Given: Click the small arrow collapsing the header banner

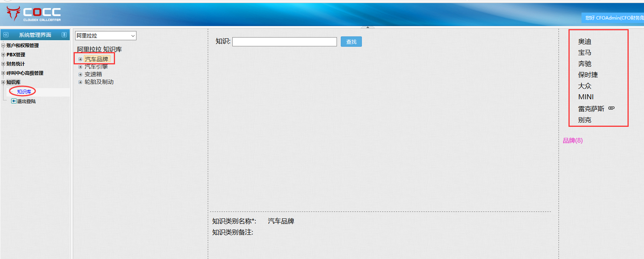Looking at the screenshot, I should pyautogui.click(x=368, y=27).
